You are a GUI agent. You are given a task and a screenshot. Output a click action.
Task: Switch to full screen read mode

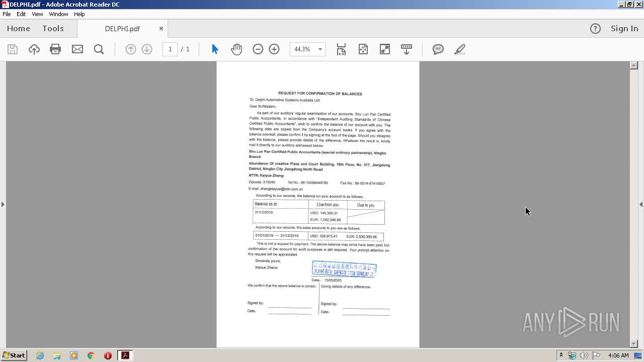click(385, 49)
